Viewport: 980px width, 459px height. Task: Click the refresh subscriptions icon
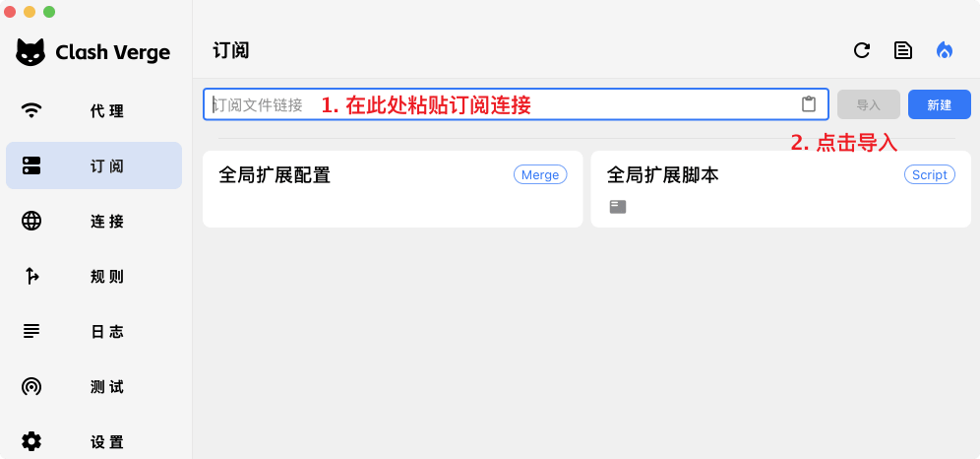862,50
